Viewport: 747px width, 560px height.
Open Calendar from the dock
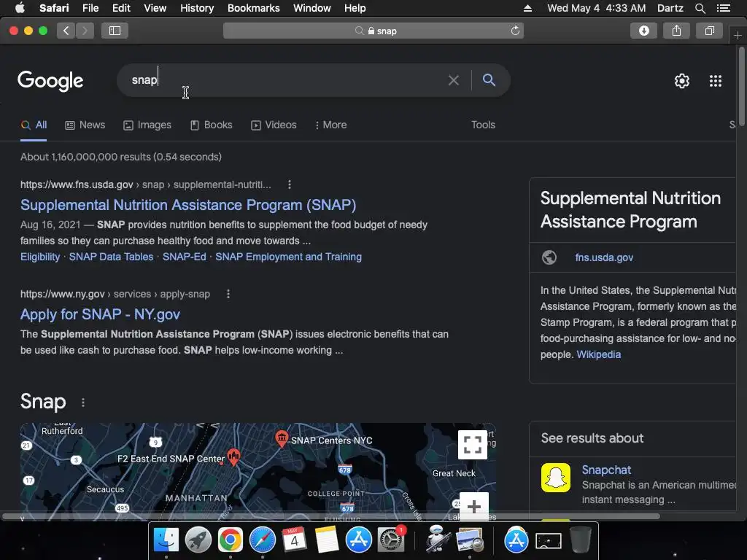[294, 540]
